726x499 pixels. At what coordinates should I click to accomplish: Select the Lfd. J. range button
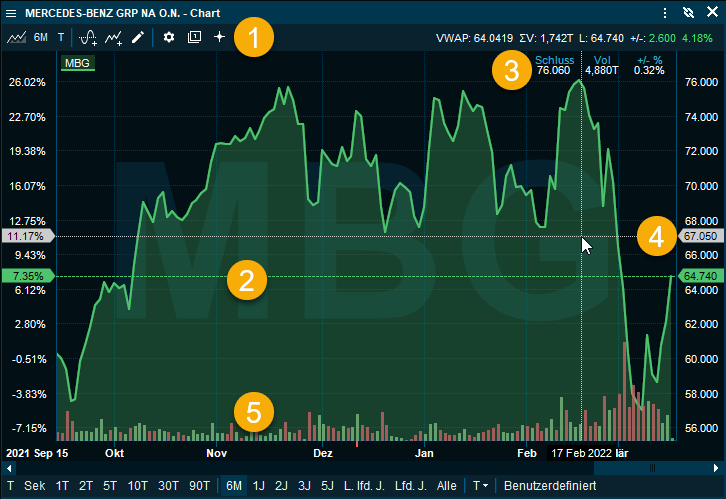411,485
